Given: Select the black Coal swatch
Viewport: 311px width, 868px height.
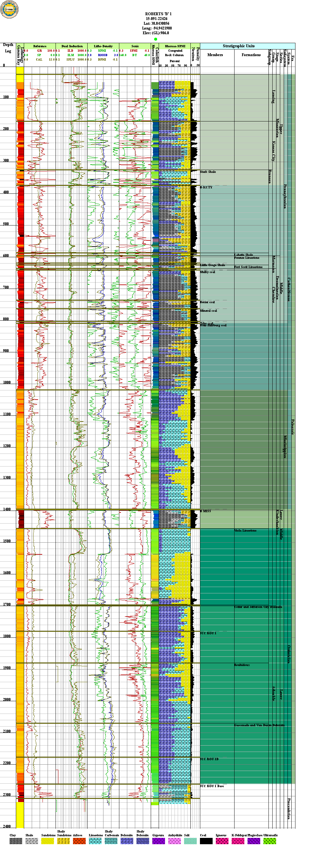Looking at the screenshot, I should (206, 841).
